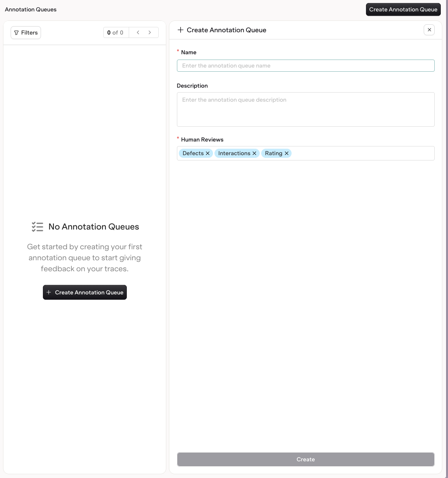
Task: Select the Interactions review tag
Action: tap(234, 153)
